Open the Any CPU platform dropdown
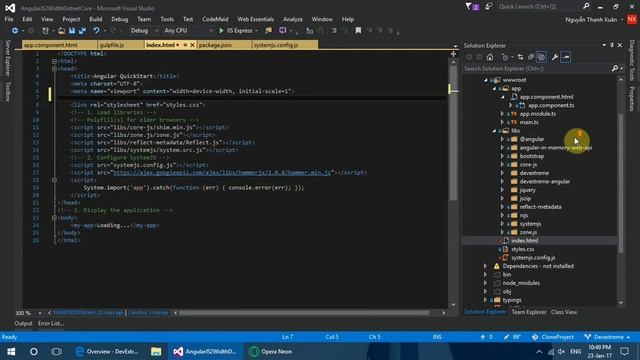The width and height of the screenshot is (640, 360). (188, 31)
